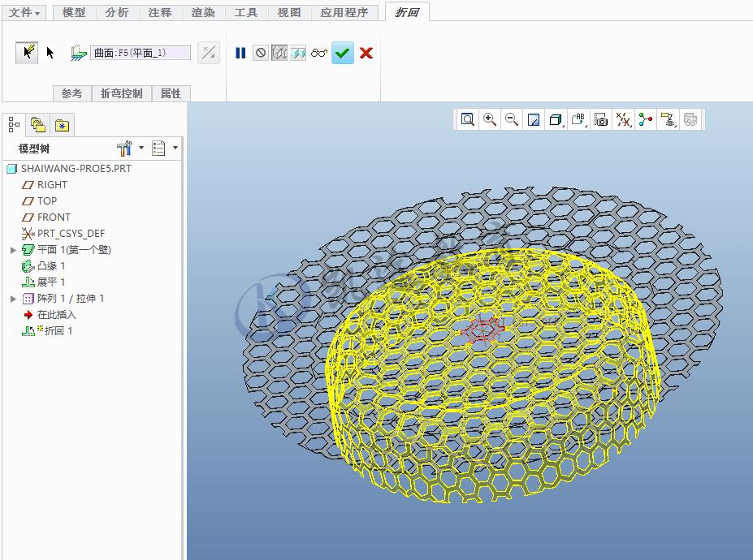Click the Perspective View icon in graphics toolbar
753x560 pixels.
click(534, 119)
